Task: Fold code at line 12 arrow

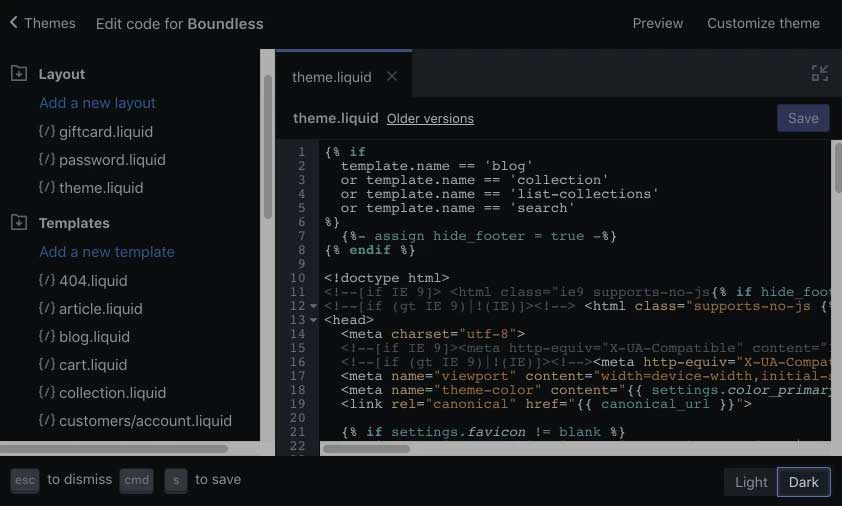Action: [x=313, y=306]
